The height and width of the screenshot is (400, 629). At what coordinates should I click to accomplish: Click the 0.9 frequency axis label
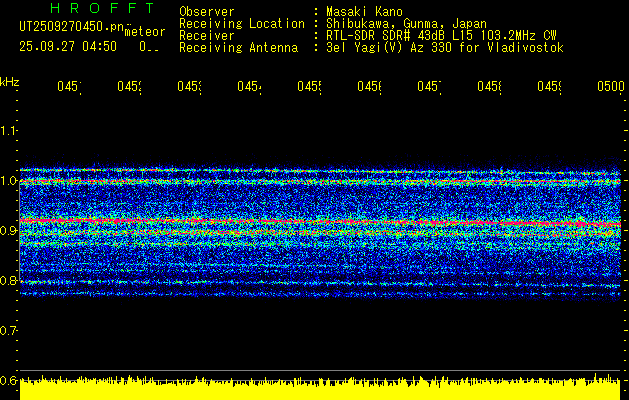[x=8, y=231]
